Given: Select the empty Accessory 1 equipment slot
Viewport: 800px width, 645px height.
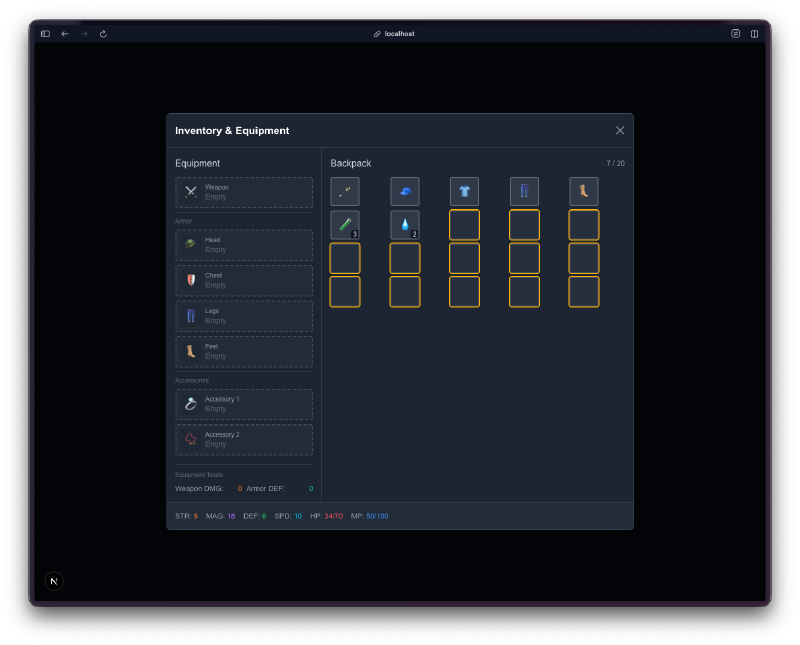Looking at the screenshot, I should coord(244,404).
